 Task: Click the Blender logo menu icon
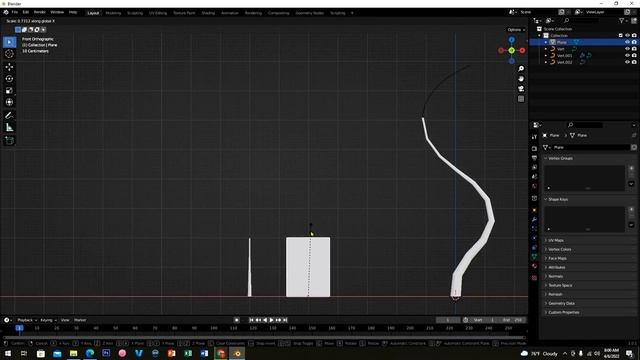6,12
